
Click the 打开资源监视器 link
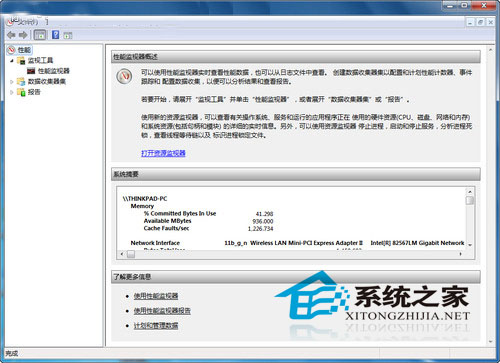coord(163,153)
